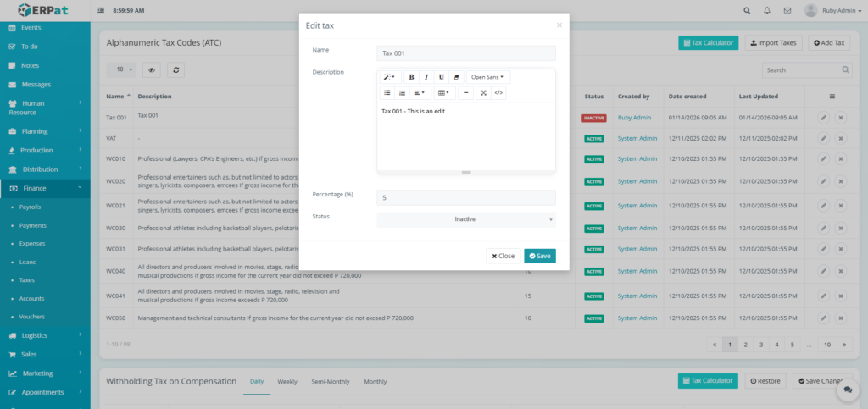
Task: Toggle bold formatting in description editor
Action: coord(411,77)
